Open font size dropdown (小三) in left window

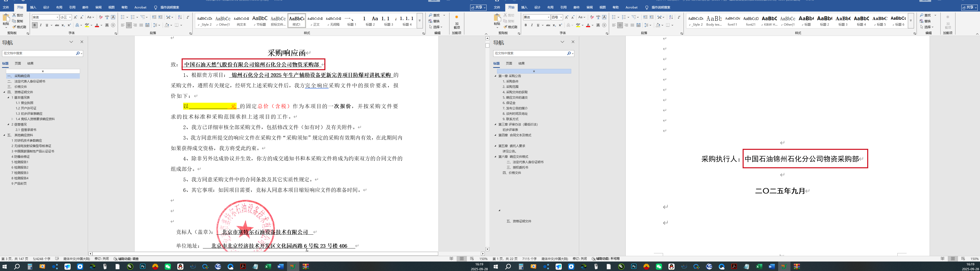(x=70, y=17)
